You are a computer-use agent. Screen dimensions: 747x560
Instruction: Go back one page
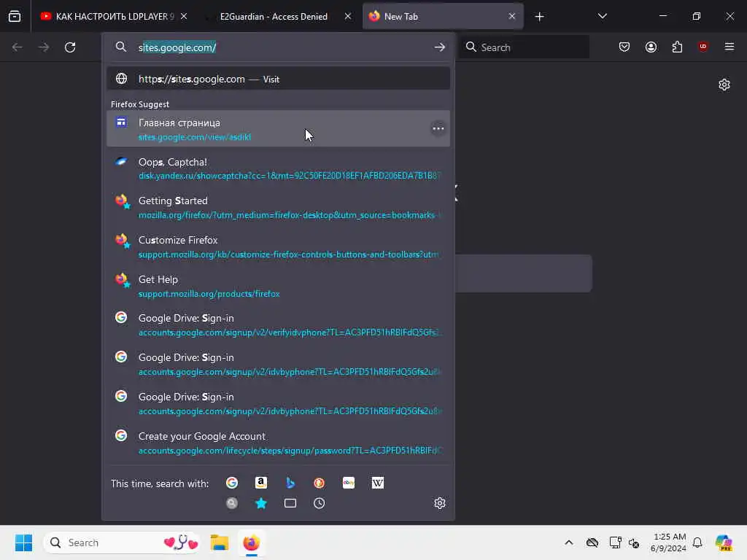coord(18,47)
